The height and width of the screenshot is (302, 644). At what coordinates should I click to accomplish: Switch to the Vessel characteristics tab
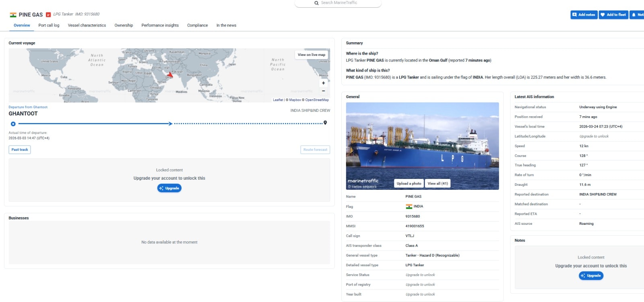pyautogui.click(x=87, y=25)
